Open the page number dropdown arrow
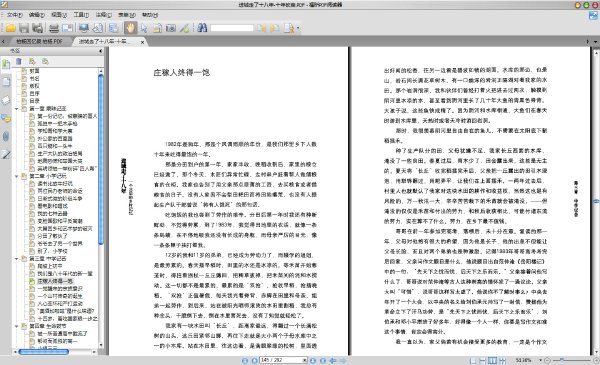 (x=305, y=360)
